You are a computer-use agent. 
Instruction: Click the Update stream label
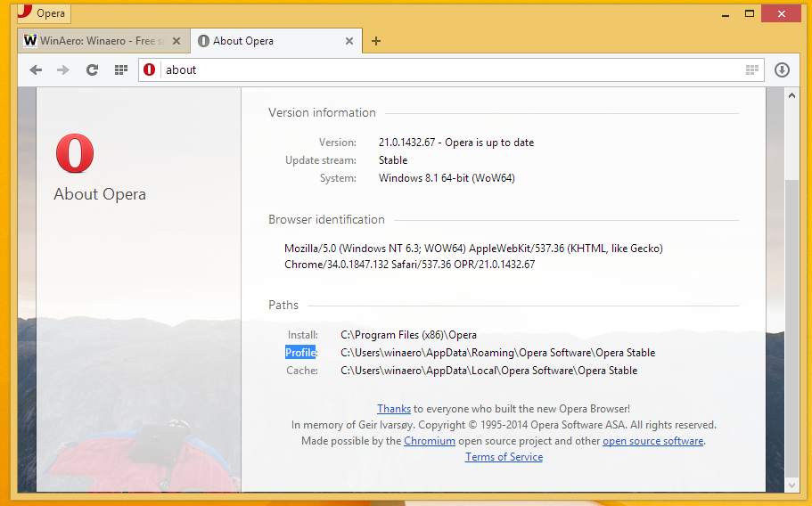pos(321,160)
